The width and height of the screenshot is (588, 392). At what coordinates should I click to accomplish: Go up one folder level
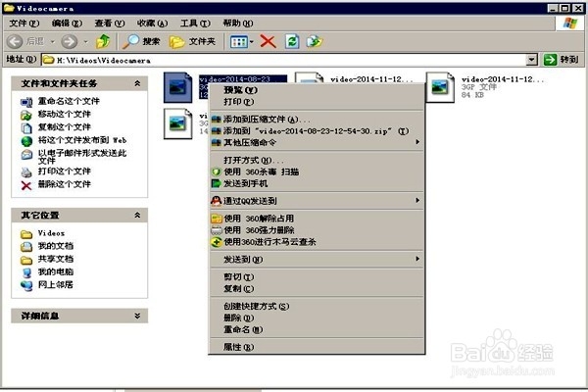(103, 41)
